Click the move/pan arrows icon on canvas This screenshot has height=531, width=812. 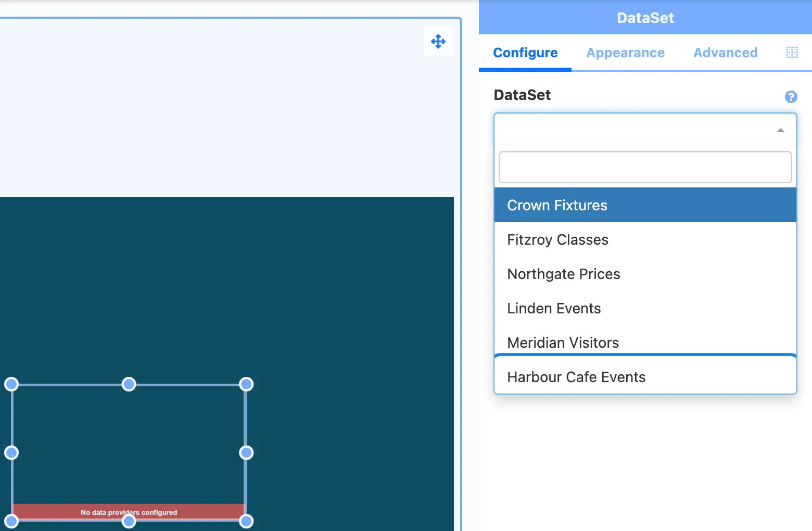(438, 41)
